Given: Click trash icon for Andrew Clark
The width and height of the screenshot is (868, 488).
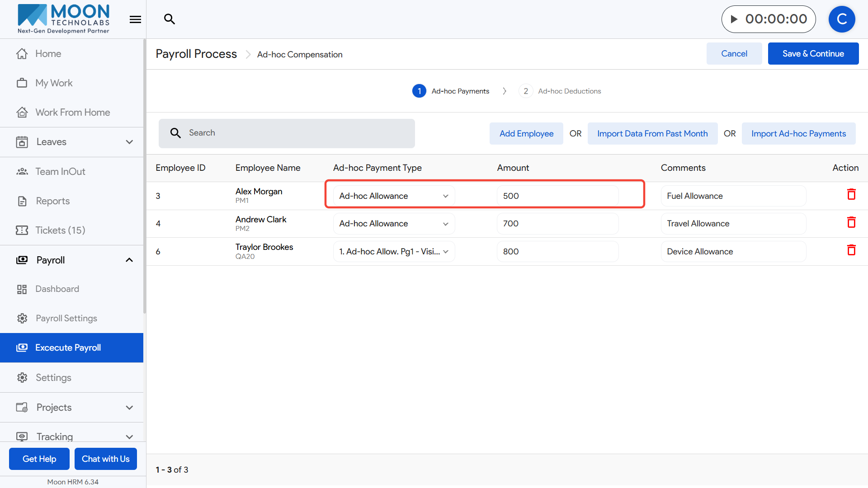Looking at the screenshot, I should click(851, 222).
